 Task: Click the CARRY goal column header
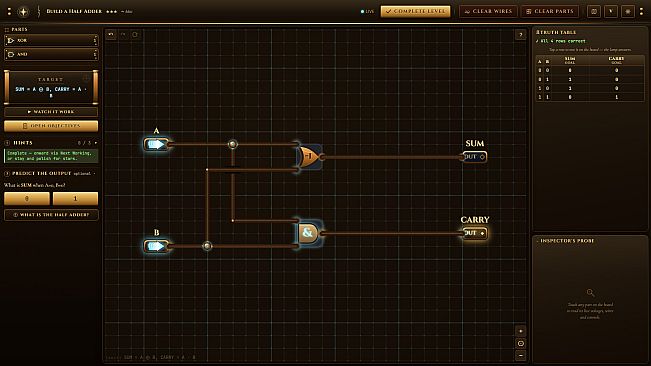[x=616, y=60]
